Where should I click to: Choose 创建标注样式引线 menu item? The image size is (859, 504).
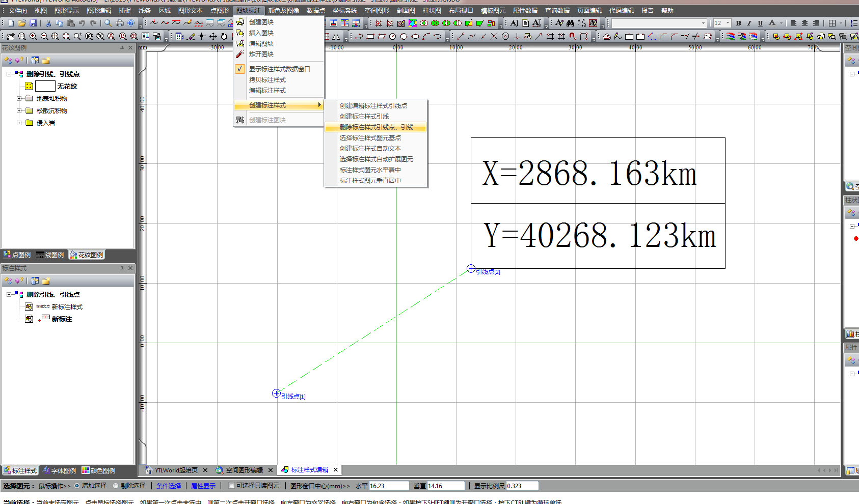364,117
